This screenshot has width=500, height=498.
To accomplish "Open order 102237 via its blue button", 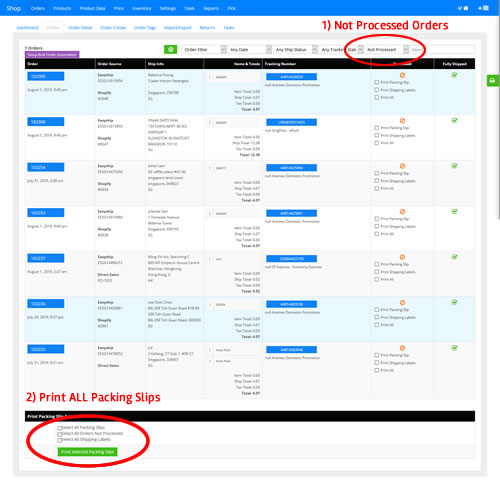I will 46,258.
